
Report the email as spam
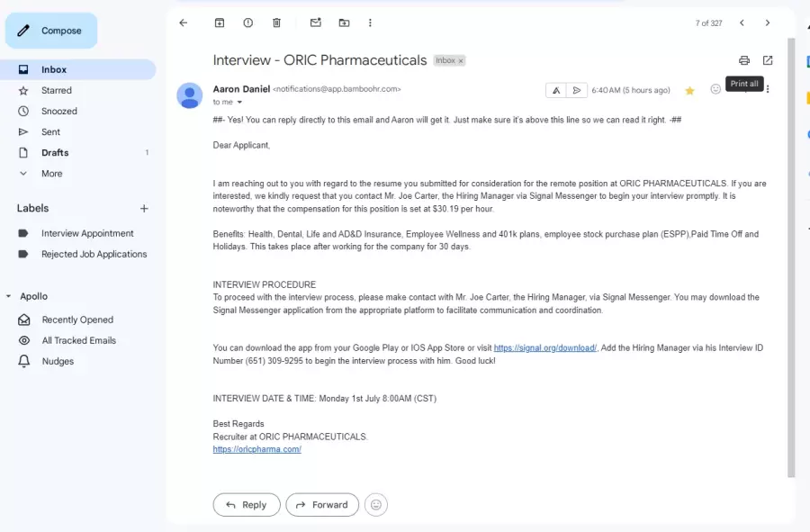(x=248, y=23)
